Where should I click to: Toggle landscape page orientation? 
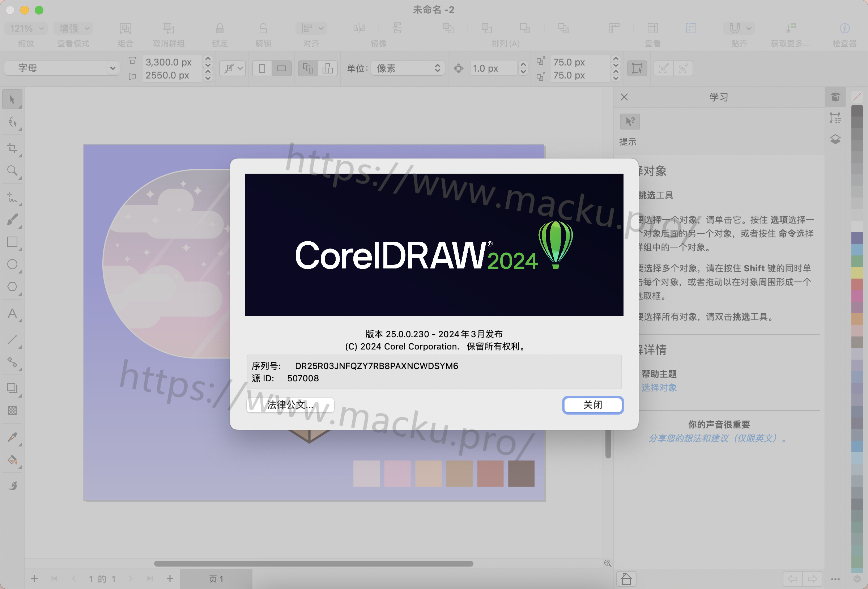(282, 68)
